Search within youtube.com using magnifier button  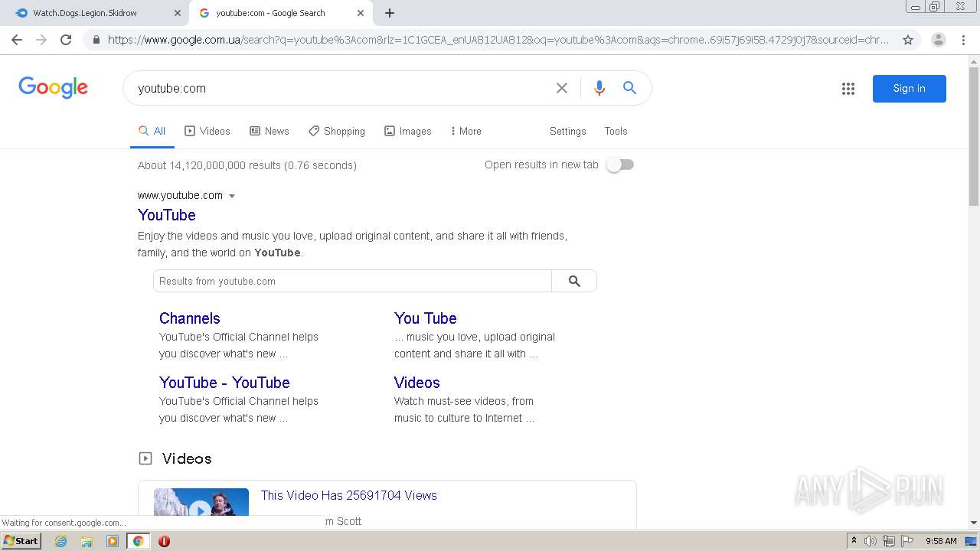(x=574, y=281)
